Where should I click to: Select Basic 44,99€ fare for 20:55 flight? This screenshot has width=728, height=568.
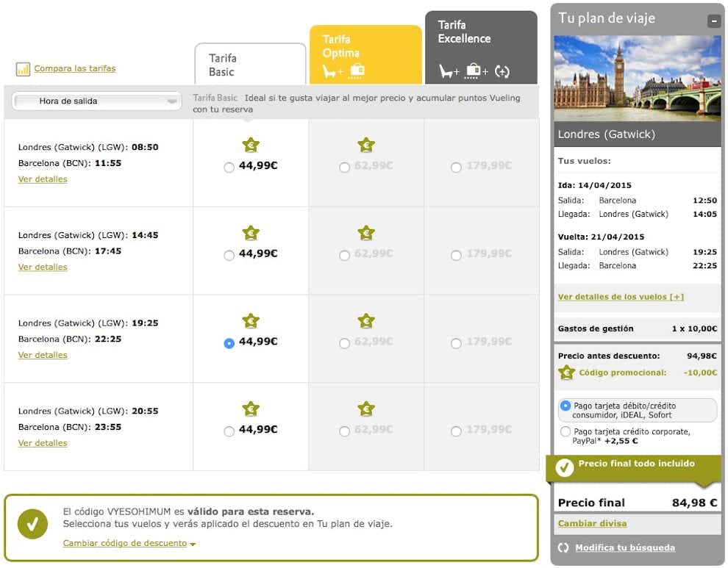229,431
